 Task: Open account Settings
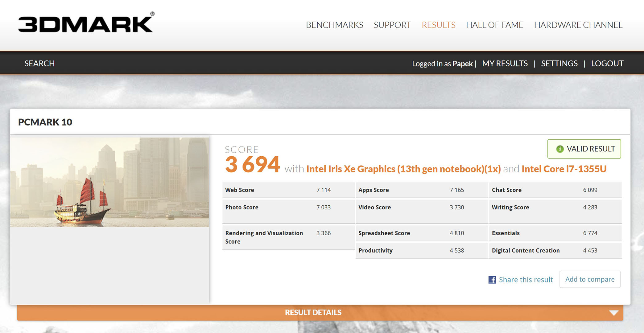click(x=559, y=64)
